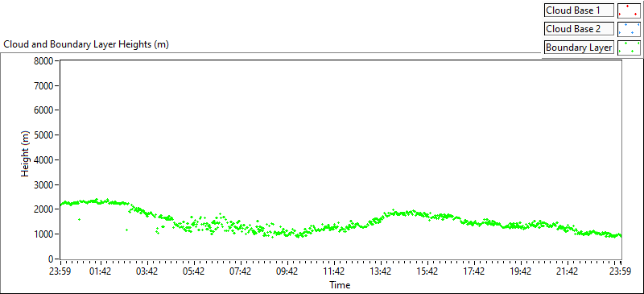Click the 3000 height axis tick label
Viewport: 644px width, 294px height.
[x=43, y=185]
